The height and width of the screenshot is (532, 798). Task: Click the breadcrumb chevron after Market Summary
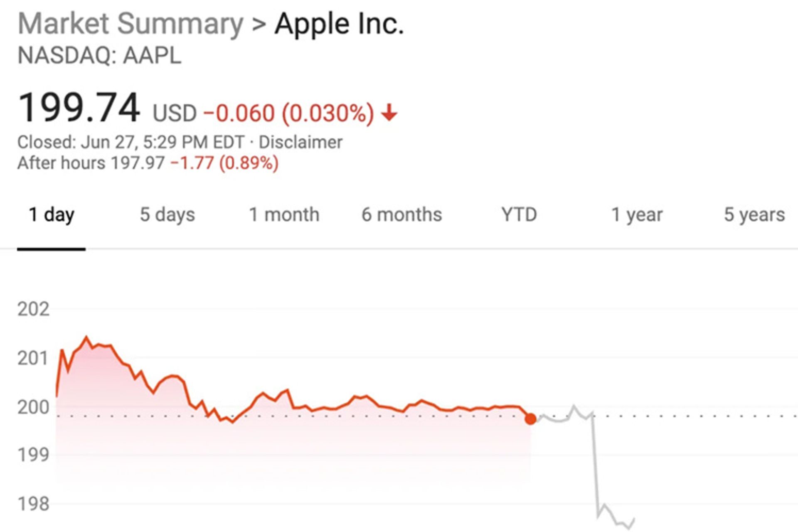[259, 24]
